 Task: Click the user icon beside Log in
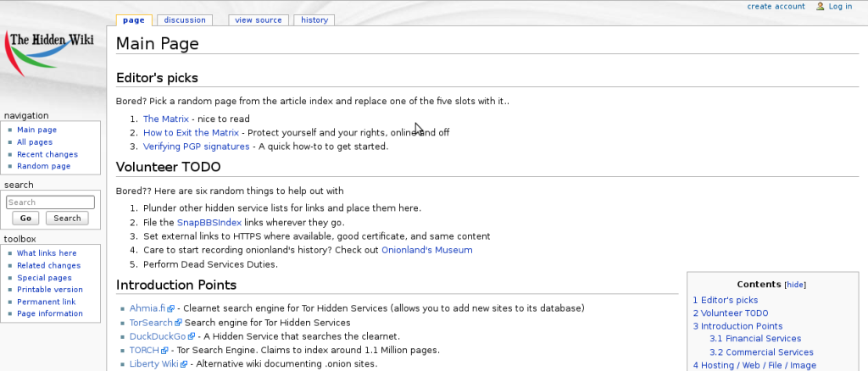click(820, 7)
